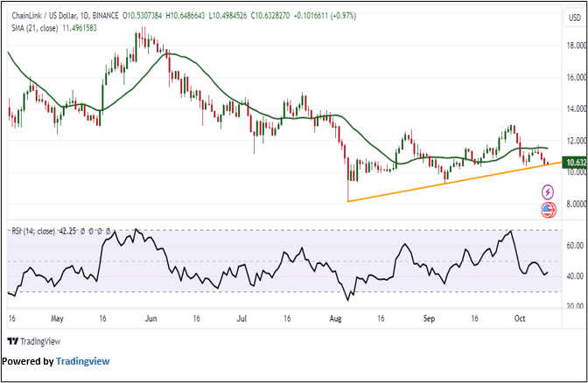This screenshot has width=588, height=383.
Task: Click the USD currency button
Action: [575, 17]
